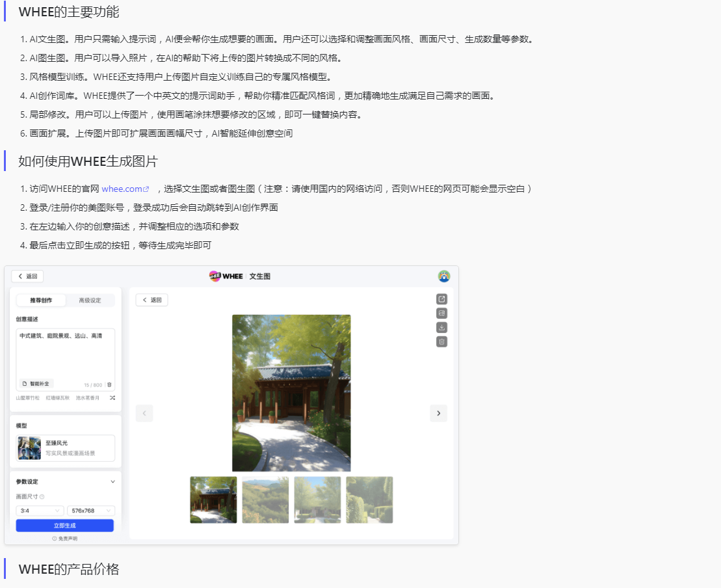The width and height of the screenshot is (721, 588).
Task: Click the 山墅翠竹松 keyword suggestion
Action: tap(27, 398)
